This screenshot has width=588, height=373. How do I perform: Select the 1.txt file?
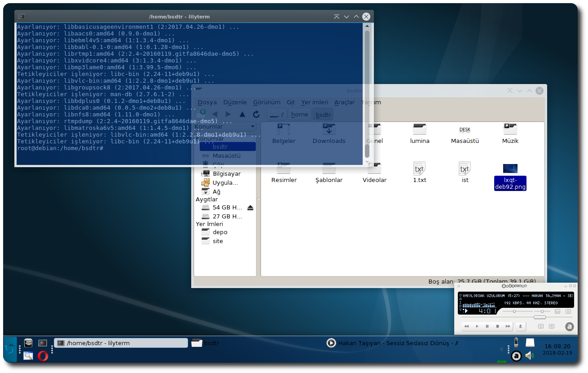(x=420, y=173)
